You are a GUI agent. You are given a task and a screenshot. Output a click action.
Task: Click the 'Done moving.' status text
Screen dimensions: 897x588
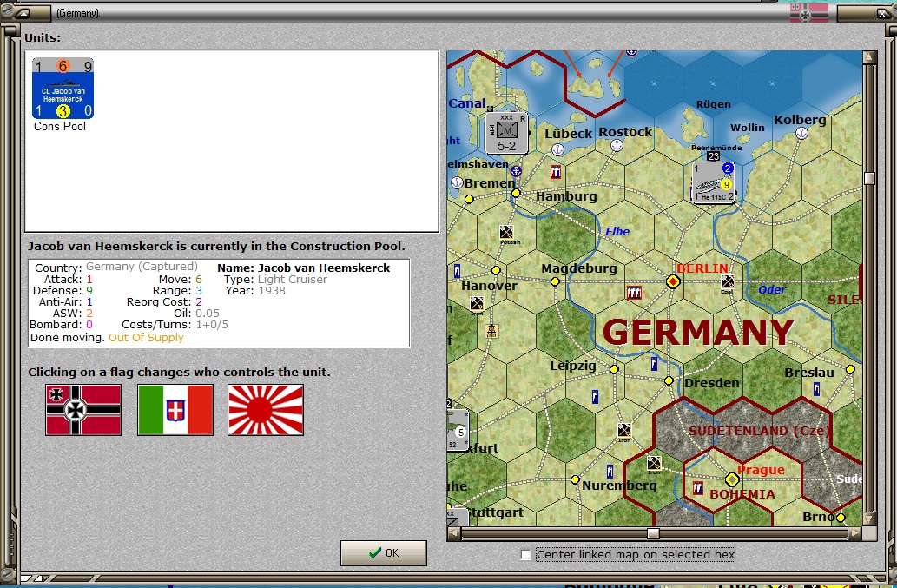[68, 338]
